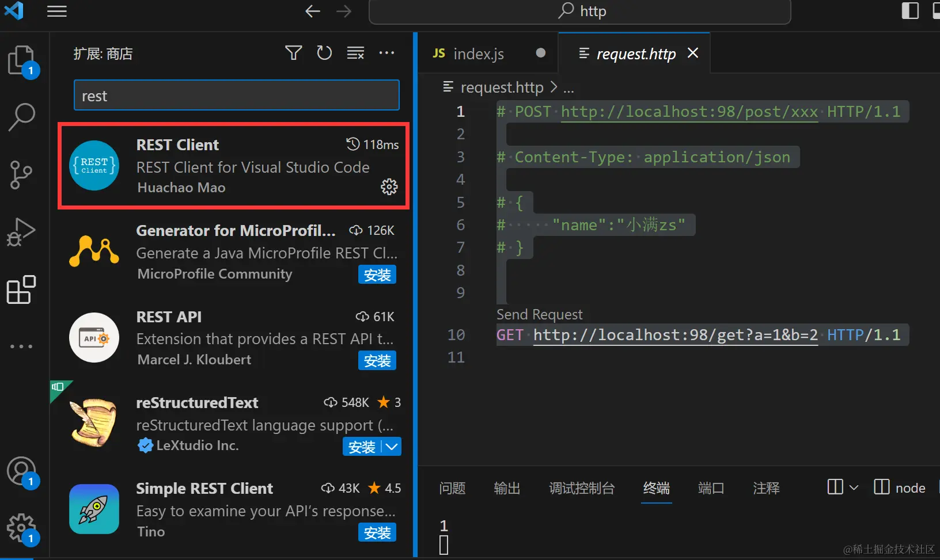The image size is (940, 560).
Task: Open extensions panel more actions menu
Action: [x=386, y=53]
